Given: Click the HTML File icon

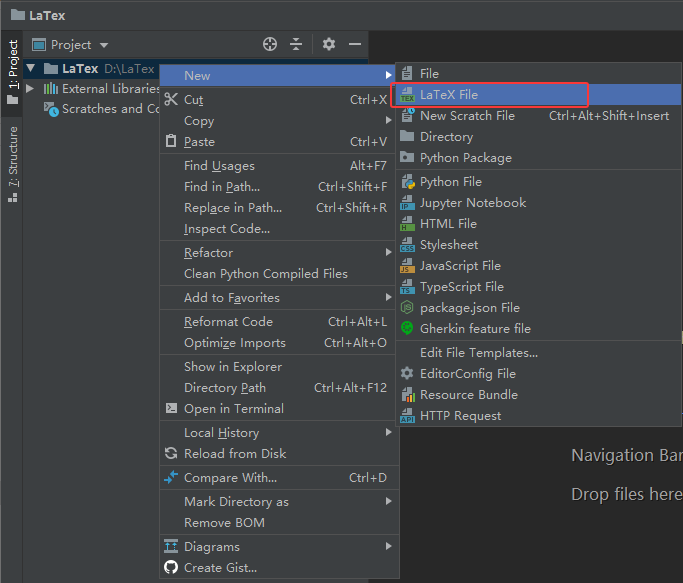Looking at the screenshot, I should tap(407, 224).
